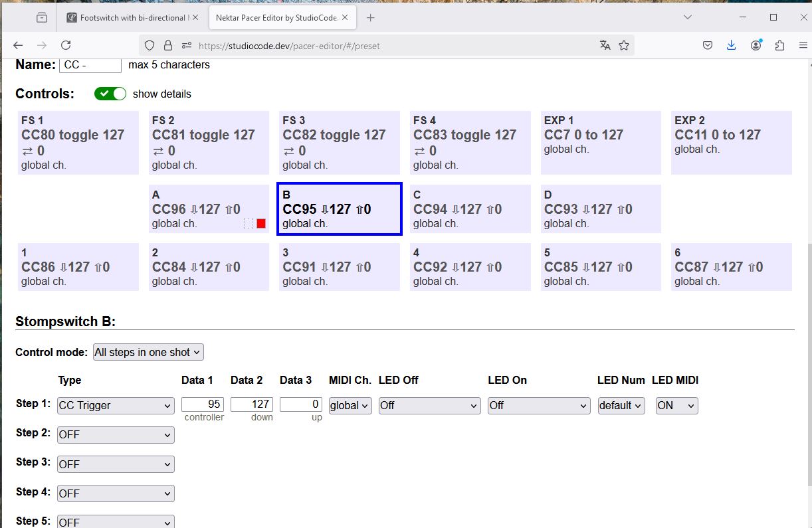Click the translate page icon
The width and height of the screenshot is (812, 528).
click(x=605, y=45)
